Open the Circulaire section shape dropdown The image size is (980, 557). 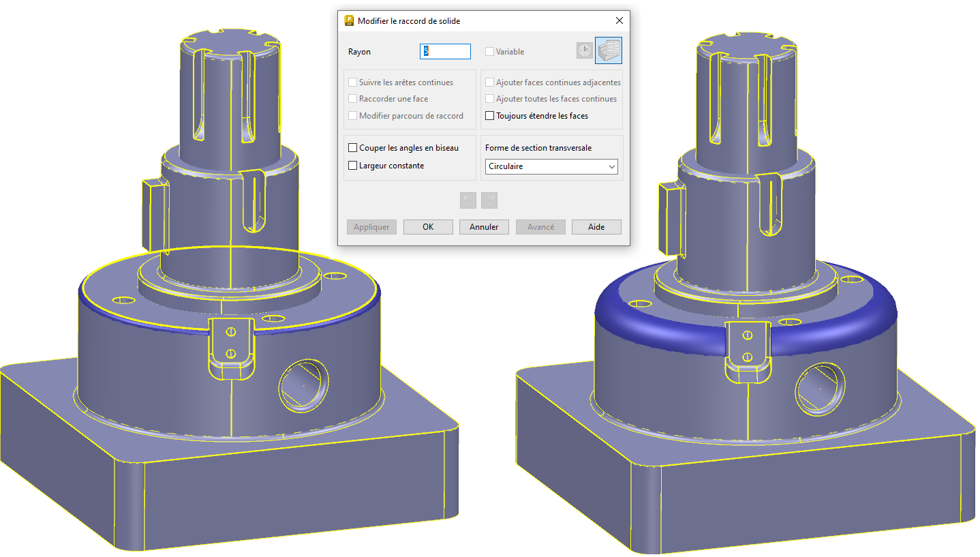pyautogui.click(x=551, y=166)
